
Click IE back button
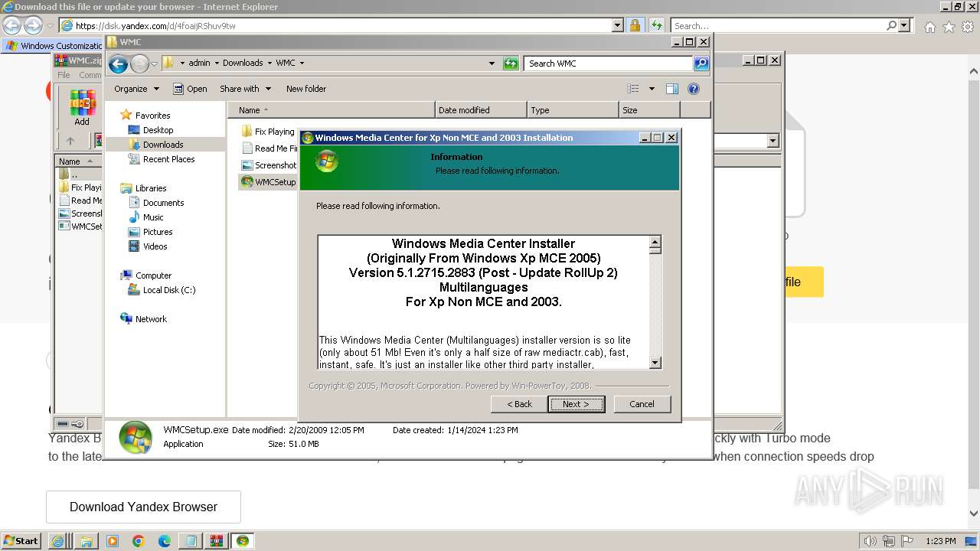coord(11,25)
